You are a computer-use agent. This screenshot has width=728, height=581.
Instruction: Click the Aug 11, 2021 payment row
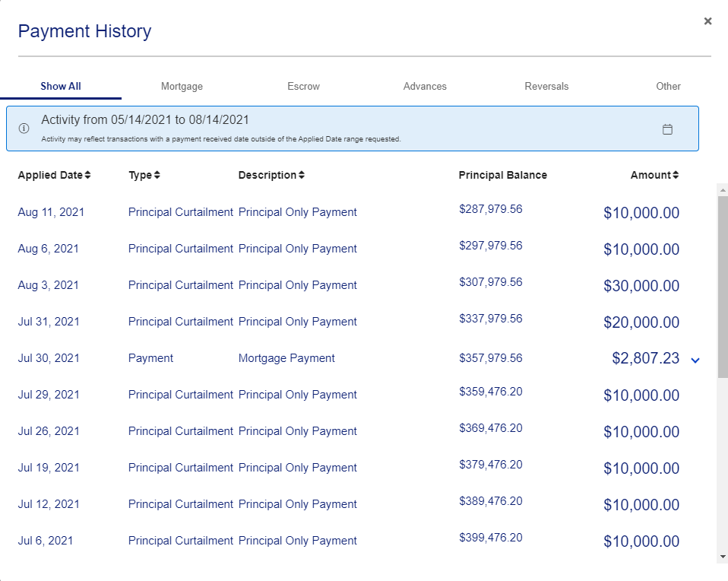pos(51,212)
